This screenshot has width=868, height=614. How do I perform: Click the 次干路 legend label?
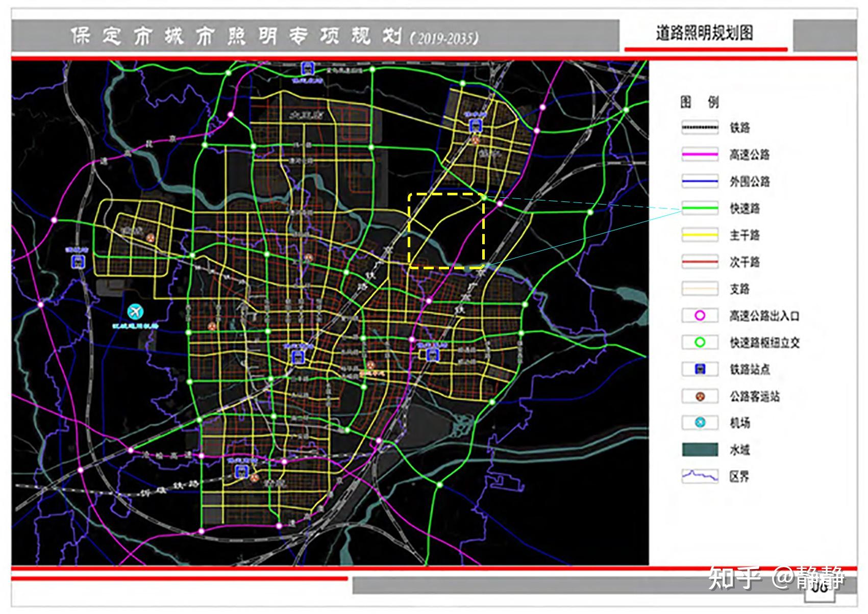tap(745, 262)
